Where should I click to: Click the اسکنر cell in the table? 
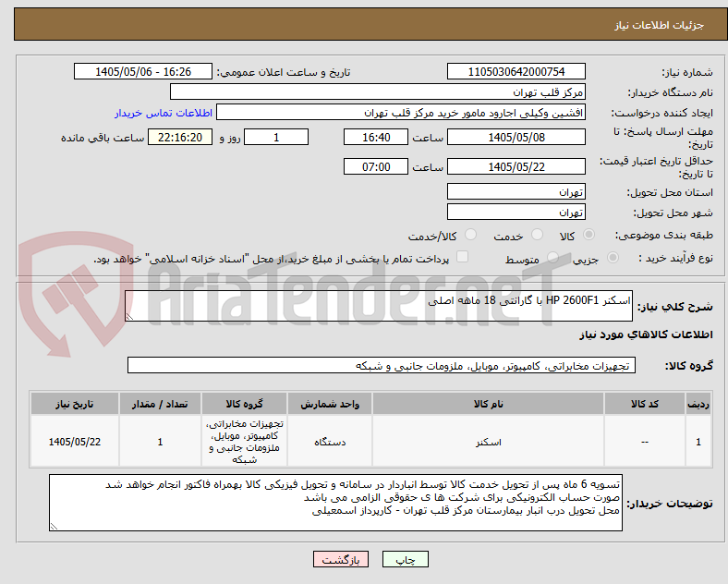(x=488, y=442)
